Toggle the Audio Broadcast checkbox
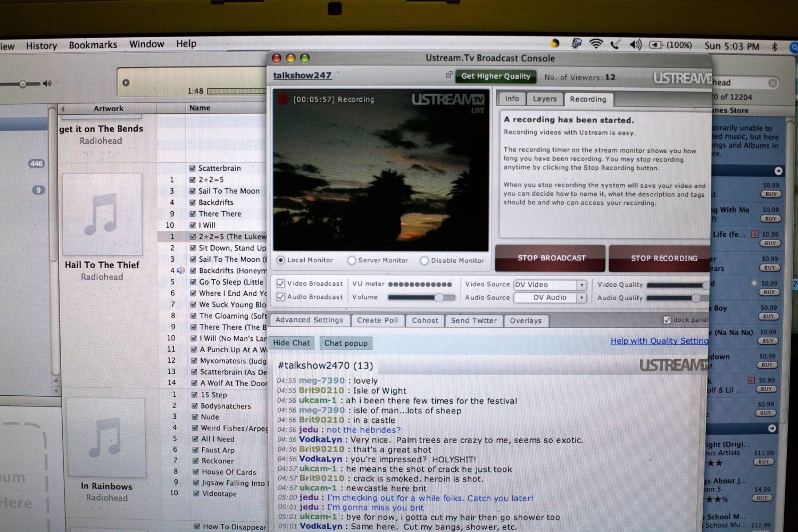 pyautogui.click(x=280, y=297)
